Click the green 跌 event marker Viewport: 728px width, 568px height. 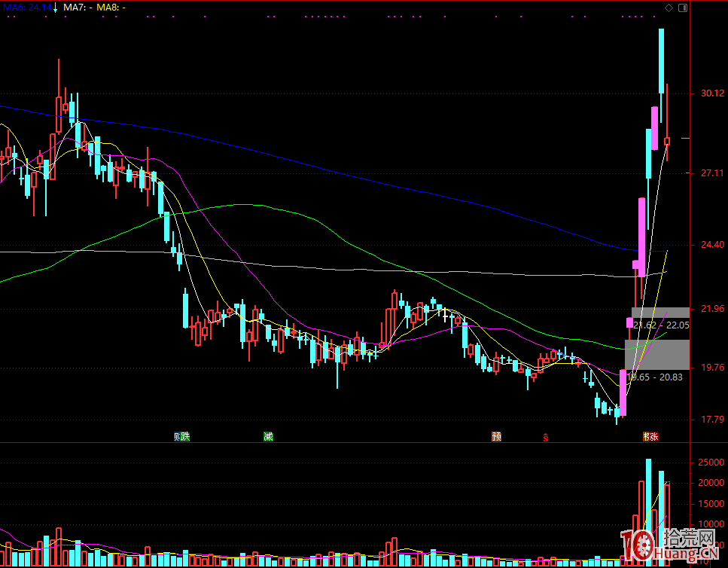pyautogui.click(x=185, y=436)
